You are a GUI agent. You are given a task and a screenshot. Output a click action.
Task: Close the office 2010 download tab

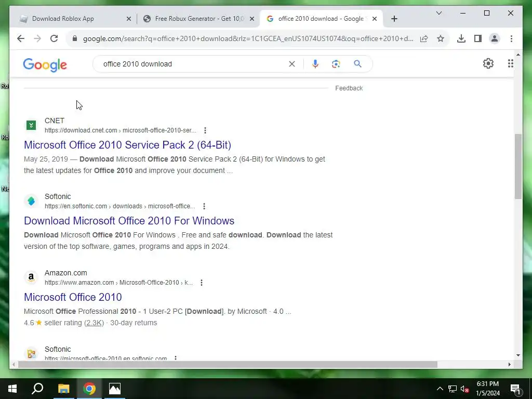374,19
